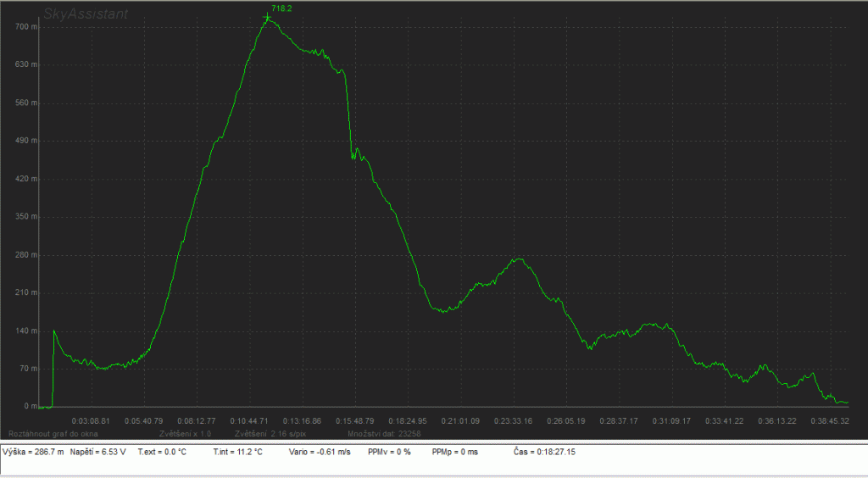This screenshot has height=478, width=868.
Task: Click the 700 m altitude axis label
Action: pos(28,27)
